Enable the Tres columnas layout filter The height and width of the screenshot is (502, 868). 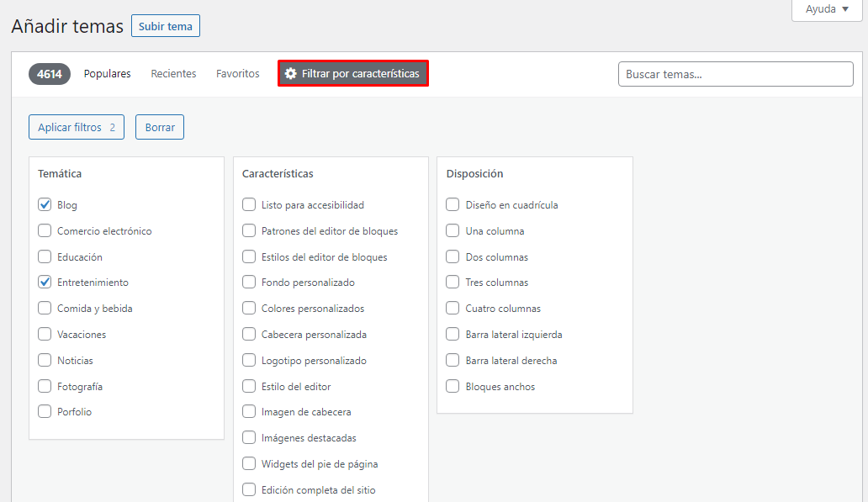pos(453,283)
